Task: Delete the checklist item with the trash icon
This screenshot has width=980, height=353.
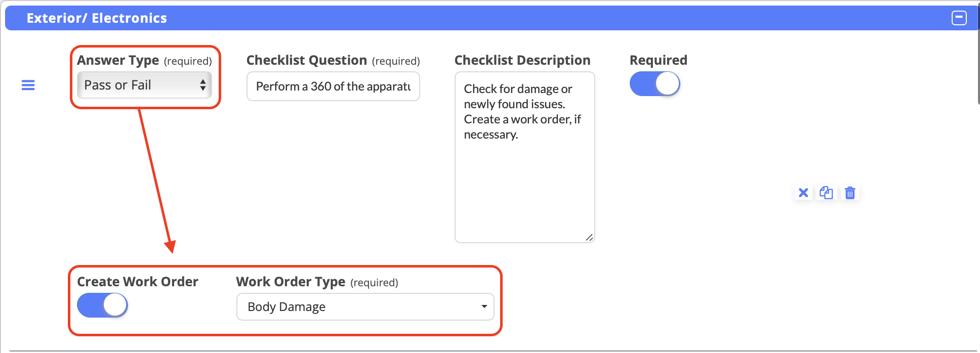Action: coord(850,193)
